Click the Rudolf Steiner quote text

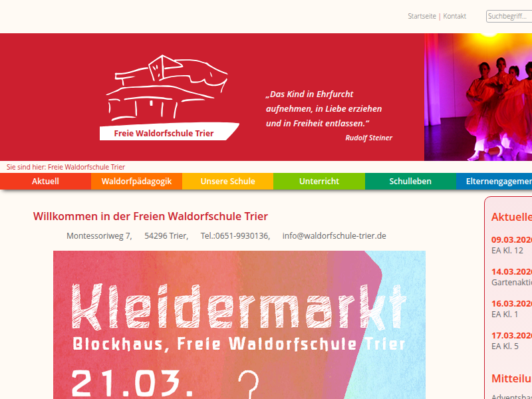click(x=329, y=115)
